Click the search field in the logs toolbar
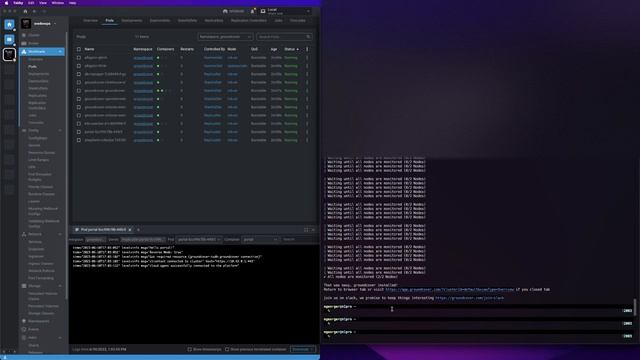The image size is (640, 360). pos(299,240)
